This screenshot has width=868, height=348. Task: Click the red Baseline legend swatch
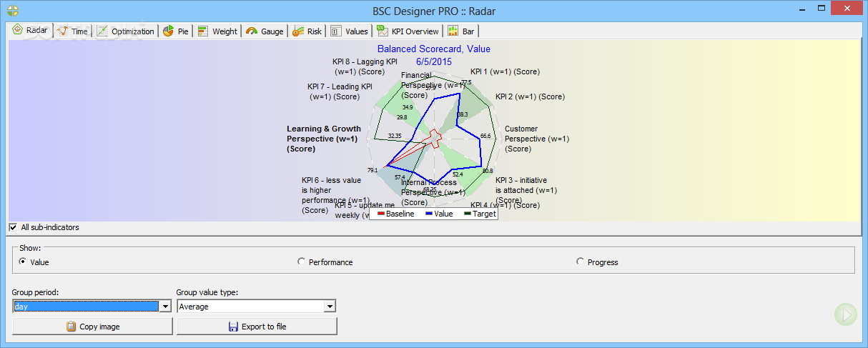tap(381, 214)
